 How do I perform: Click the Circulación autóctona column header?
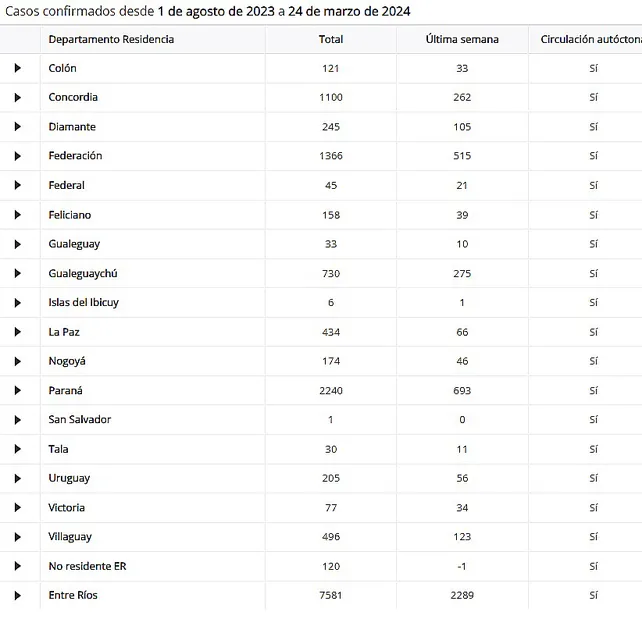[x=590, y=39]
